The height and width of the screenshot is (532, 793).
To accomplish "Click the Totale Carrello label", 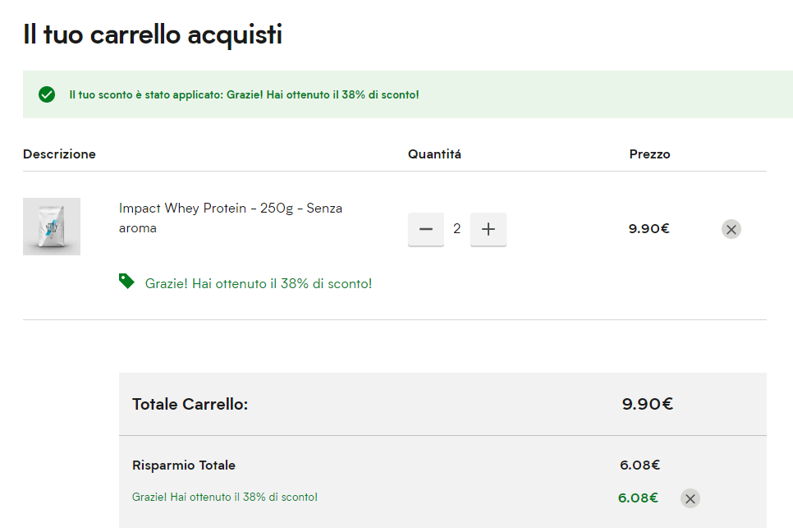I will [190, 404].
